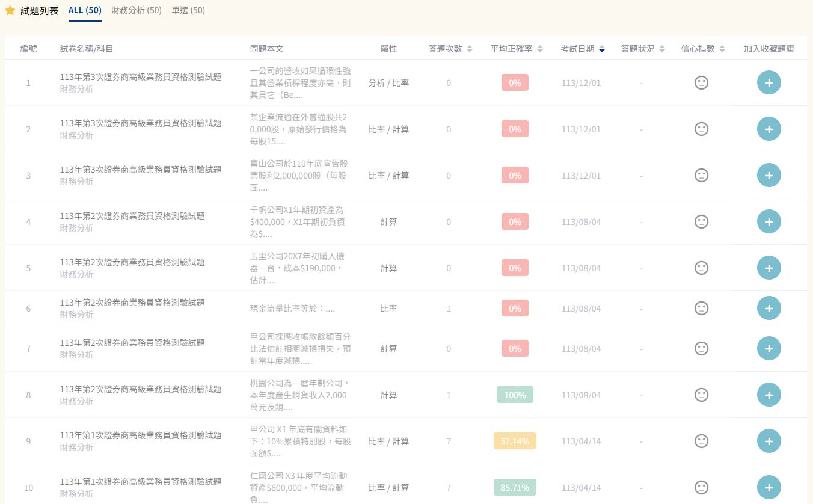The image size is (813, 504).
Task: Add question 10 to favorites via plus button
Action: [x=769, y=487]
